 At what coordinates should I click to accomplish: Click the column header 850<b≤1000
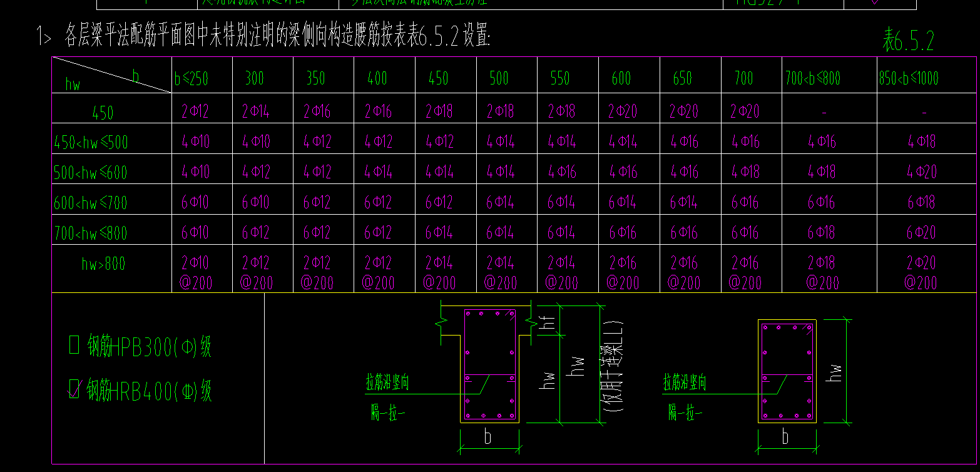point(909,78)
